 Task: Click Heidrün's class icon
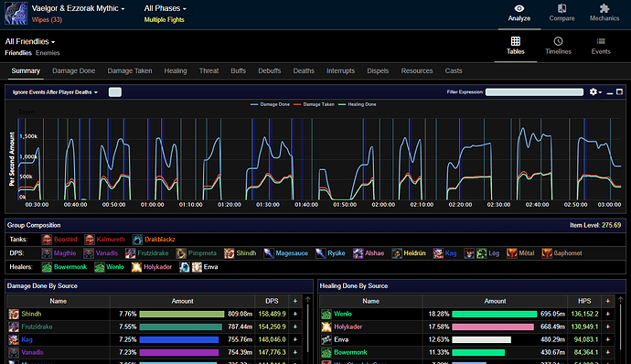pos(396,253)
